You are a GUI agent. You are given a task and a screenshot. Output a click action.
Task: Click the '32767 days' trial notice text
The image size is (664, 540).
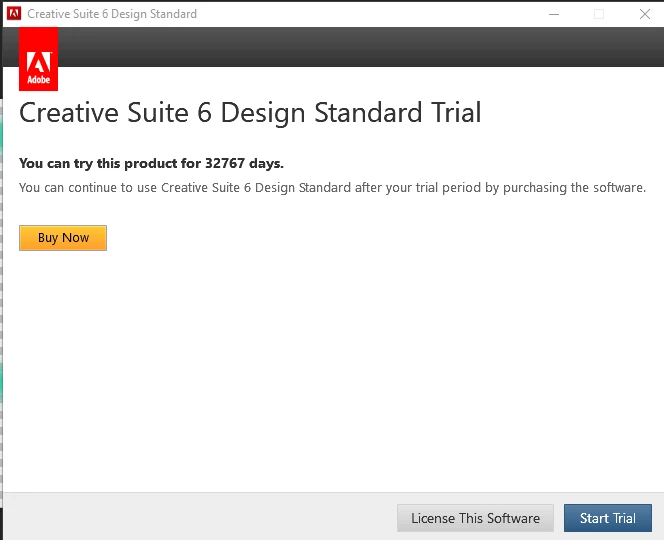pyautogui.click(x=151, y=163)
